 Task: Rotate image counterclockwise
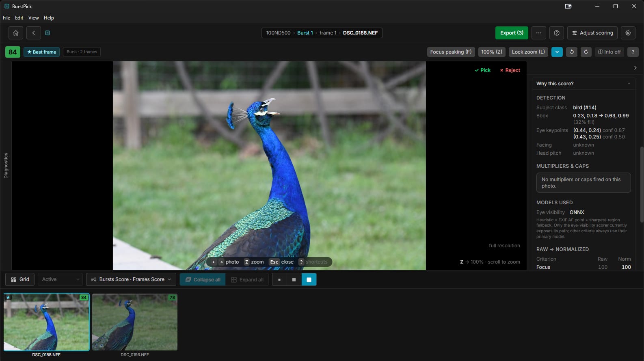pos(572,52)
